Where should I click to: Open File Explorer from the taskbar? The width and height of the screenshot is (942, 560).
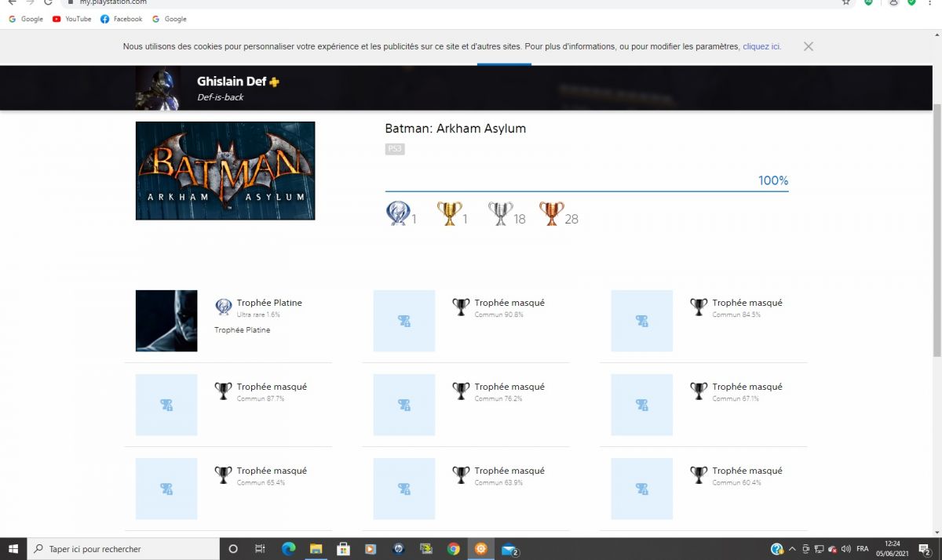coord(316,549)
